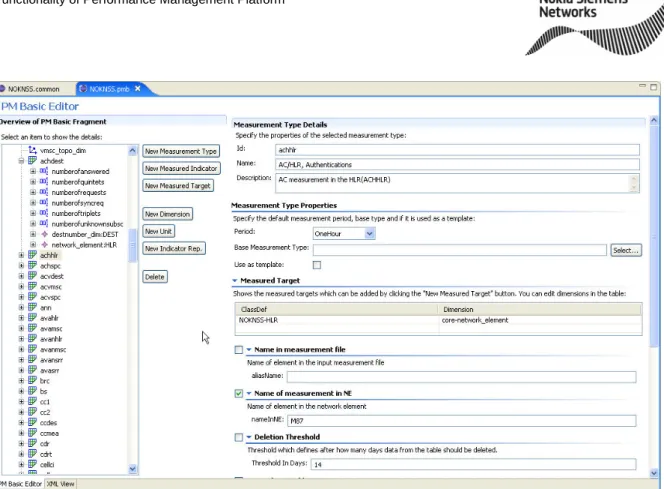Click the NOKNSS.pmb tab file icon
This screenshot has width=664, height=489.
83,88
